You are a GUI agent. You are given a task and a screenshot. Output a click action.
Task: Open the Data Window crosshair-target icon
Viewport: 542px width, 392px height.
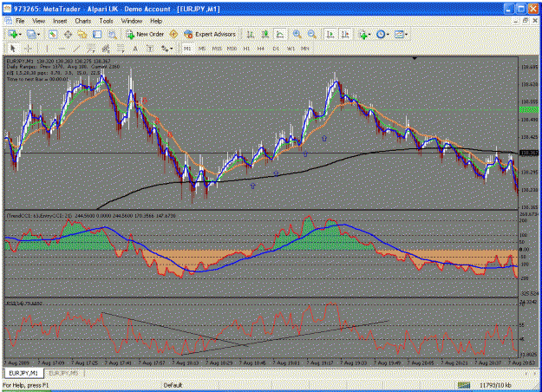tap(68, 34)
